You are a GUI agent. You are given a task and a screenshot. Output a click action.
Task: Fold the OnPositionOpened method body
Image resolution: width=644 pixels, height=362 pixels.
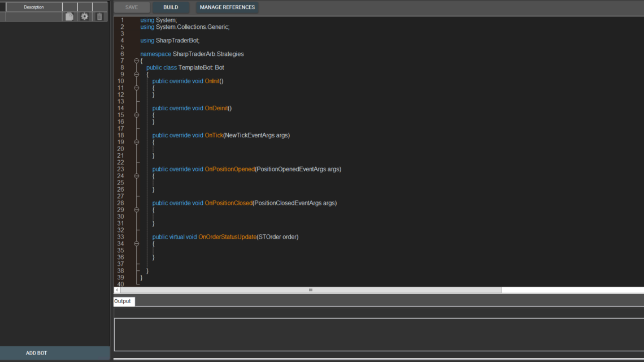[x=136, y=176]
